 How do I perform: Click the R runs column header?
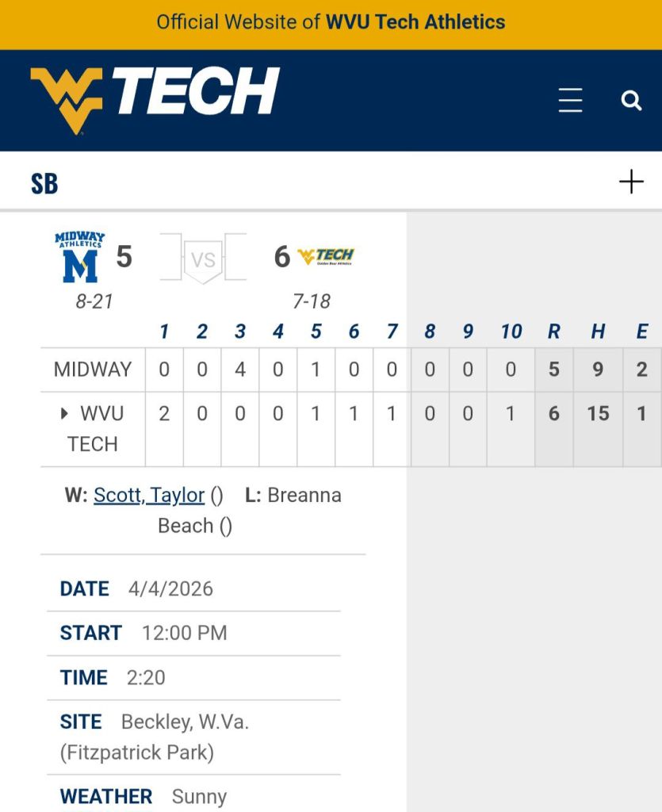(x=554, y=331)
